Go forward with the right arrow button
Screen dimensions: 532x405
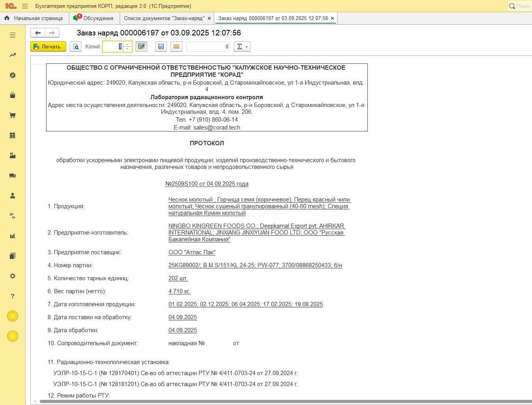click(x=52, y=33)
